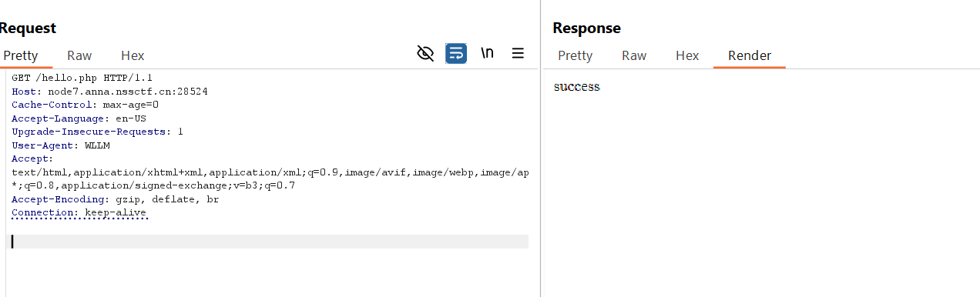Toggle the line wrap icon in Request
This screenshot has width=980, height=297.
click(x=456, y=54)
